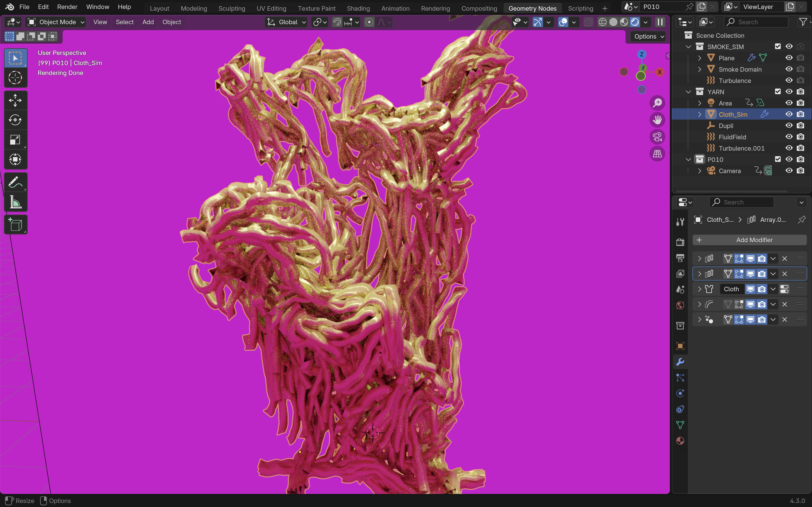This screenshot has height=507, width=812.
Task: Collapse the YARN collection
Action: [x=688, y=92]
